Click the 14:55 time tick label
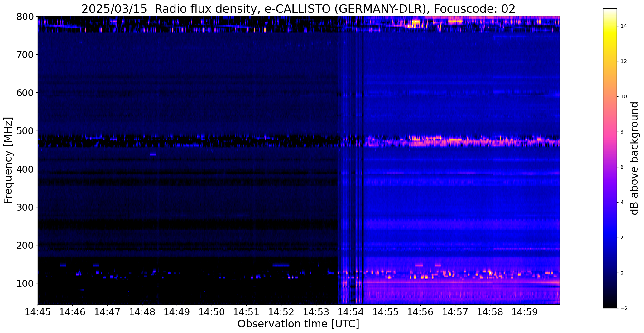This screenshot has width=644, height=333. [386, 312]
